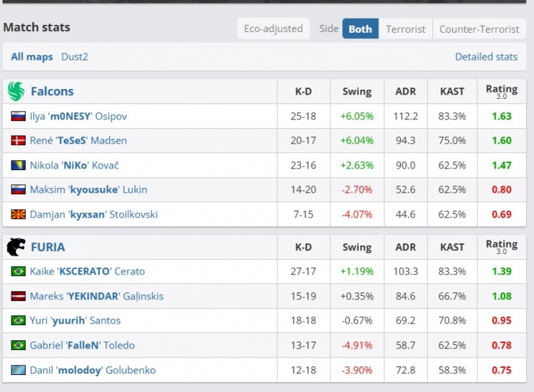This screenshot has width=534, height=392.
Task: Switch to the Dust2 map tab
Action: click(75, 57)
